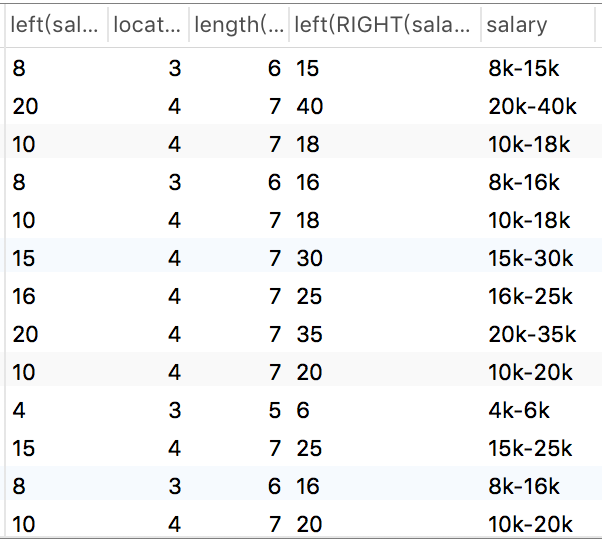
Task: Select the cell with value 30
Action: [x=309, y=259]
